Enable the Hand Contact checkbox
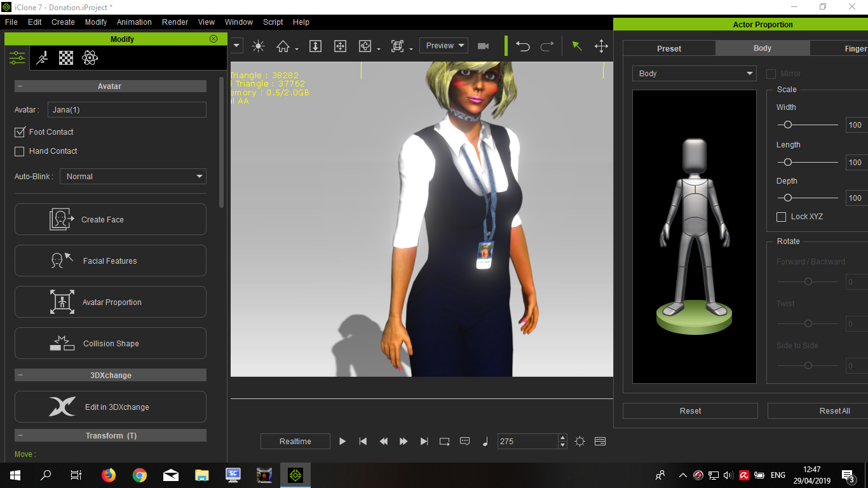This screenshot has width=868, height=488. tap(20, 151)
